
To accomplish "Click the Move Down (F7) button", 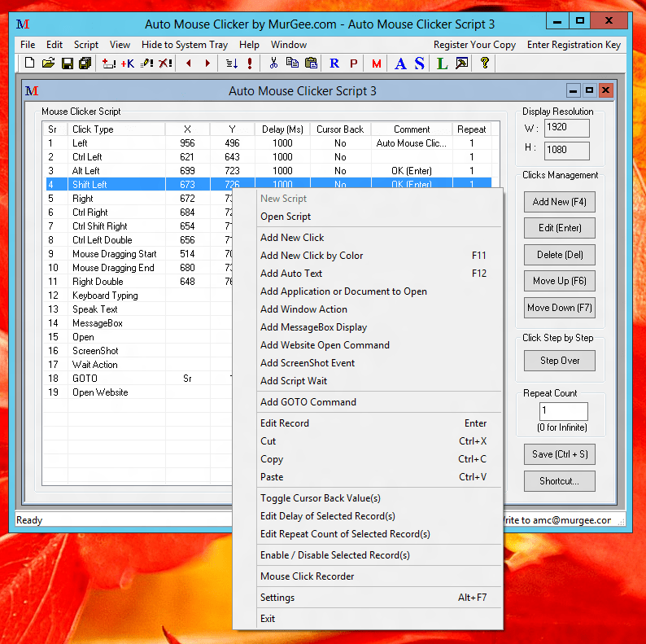I will pyautogui.click(x=560, y=308).
